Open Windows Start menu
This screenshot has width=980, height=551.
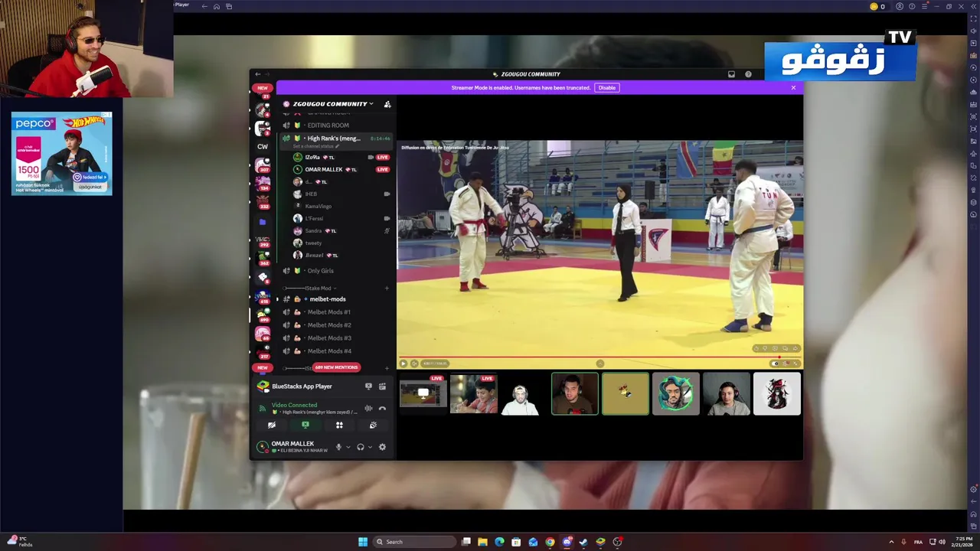pos(363,542)
